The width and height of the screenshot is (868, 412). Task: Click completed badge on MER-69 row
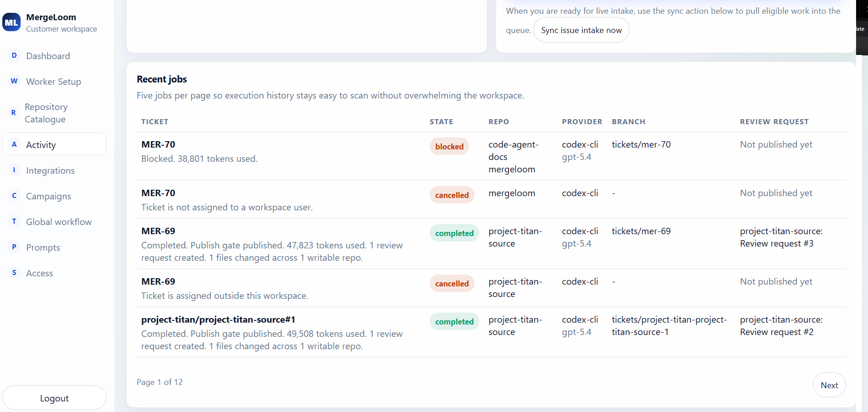point(454,233)
